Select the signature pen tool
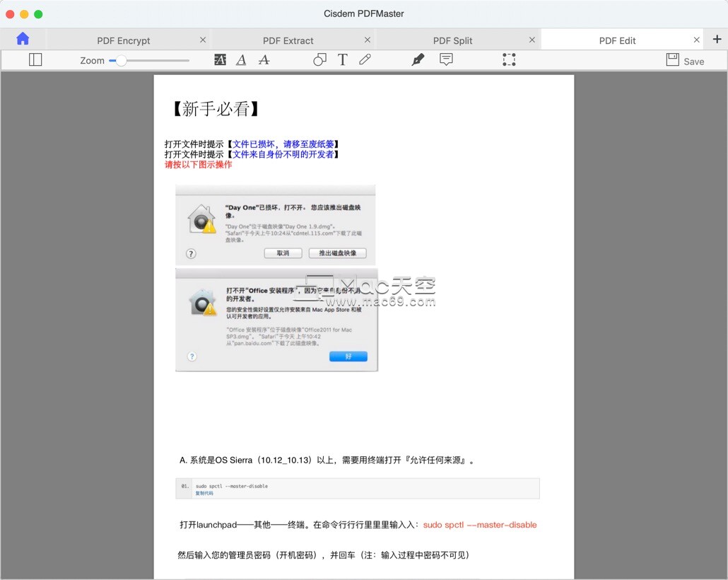 pos(418,59)
